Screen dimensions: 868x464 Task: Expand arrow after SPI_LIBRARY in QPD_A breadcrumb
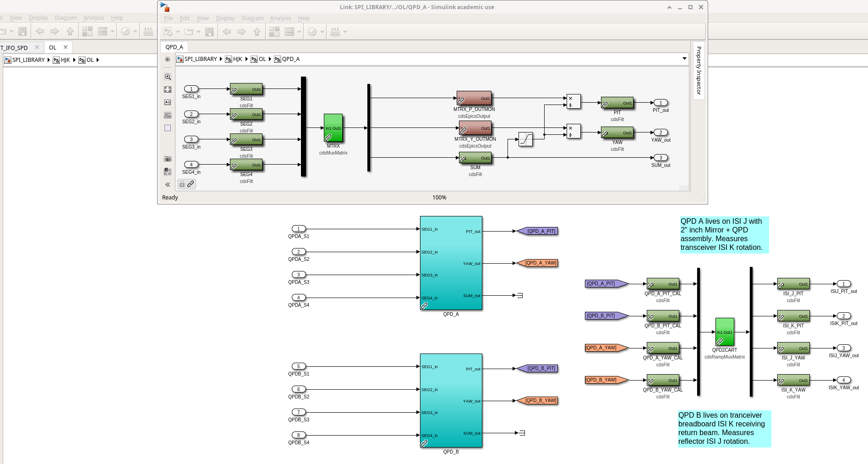point(221,59)
